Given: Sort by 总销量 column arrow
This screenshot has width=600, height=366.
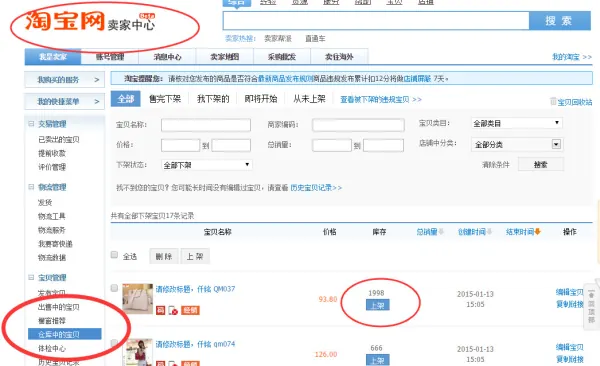Looking at the screenshot, I should click(441, 232).
